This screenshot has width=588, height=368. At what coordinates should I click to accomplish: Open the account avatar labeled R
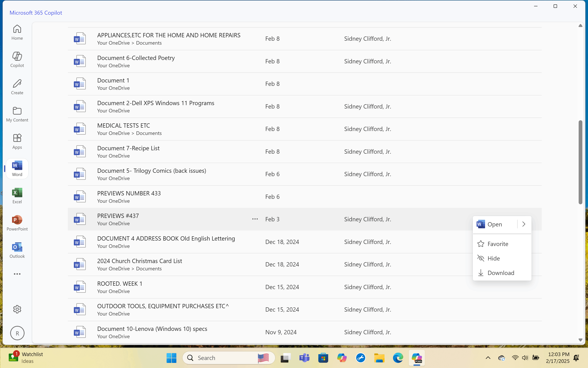point(17,333)
